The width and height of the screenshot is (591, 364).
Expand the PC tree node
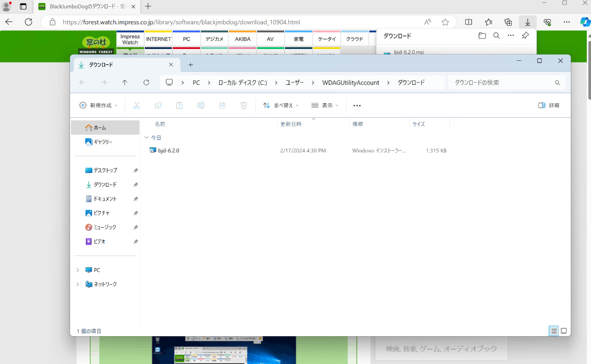point(78,270)
